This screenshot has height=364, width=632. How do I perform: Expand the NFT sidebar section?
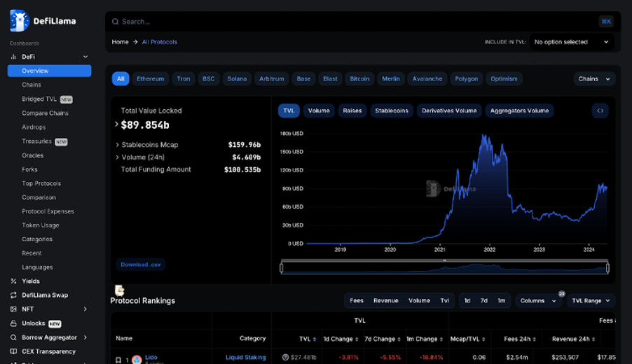tap(85, 309)
